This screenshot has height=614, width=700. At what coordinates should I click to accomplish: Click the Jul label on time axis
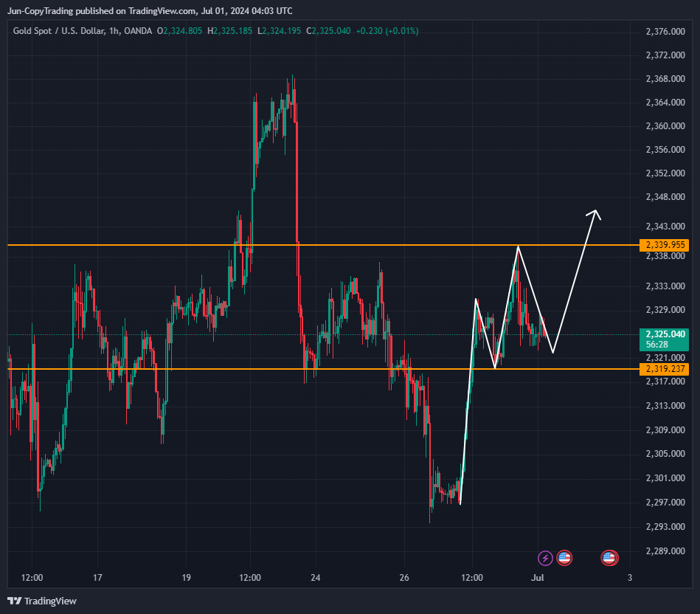pos(537,578)
